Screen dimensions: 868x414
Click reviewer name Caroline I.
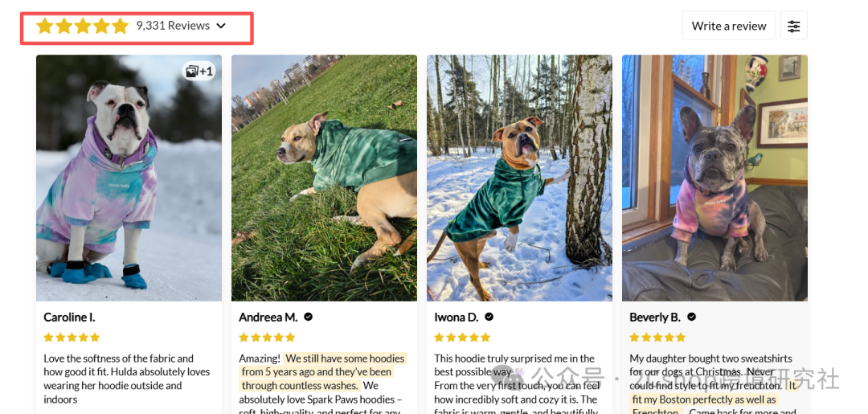[69, 318]
